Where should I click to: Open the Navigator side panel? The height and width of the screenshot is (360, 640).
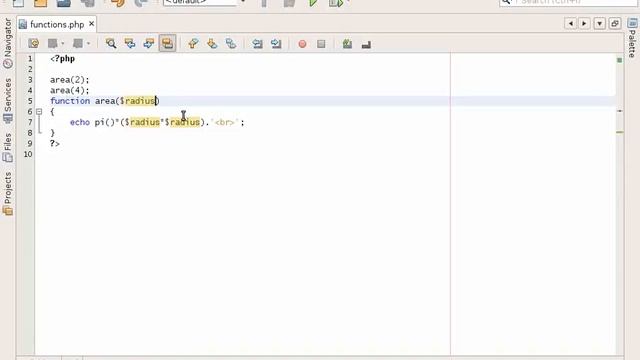tap(8, 43)
